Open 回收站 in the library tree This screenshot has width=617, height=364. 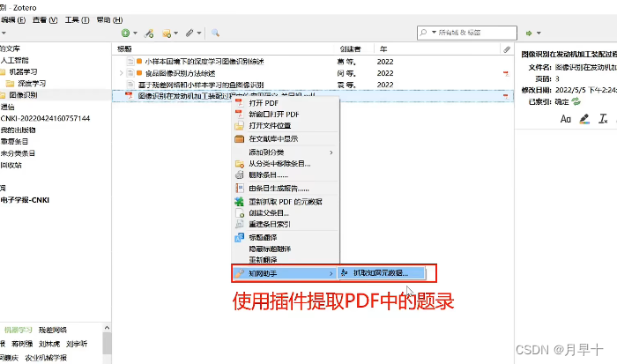(11, 165)
